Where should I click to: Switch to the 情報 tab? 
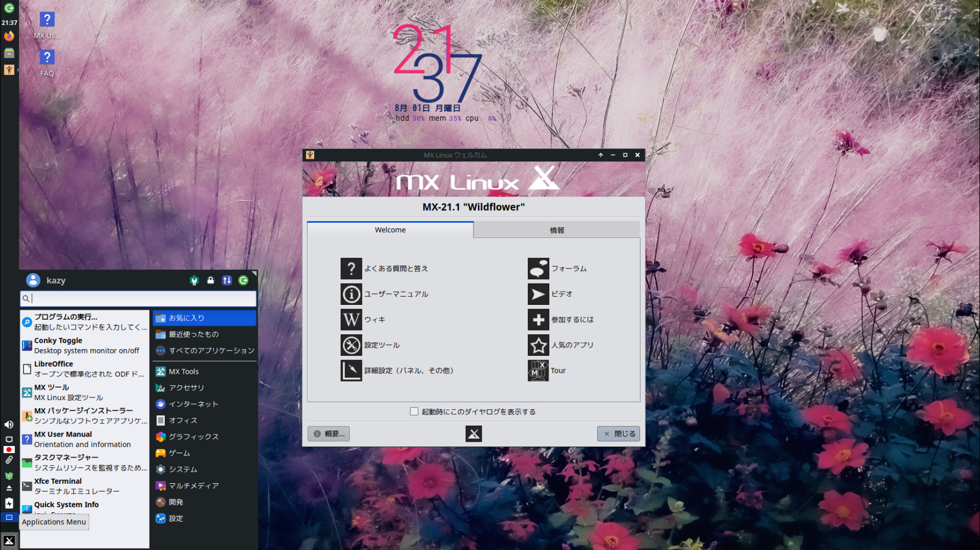coord(557,230)
